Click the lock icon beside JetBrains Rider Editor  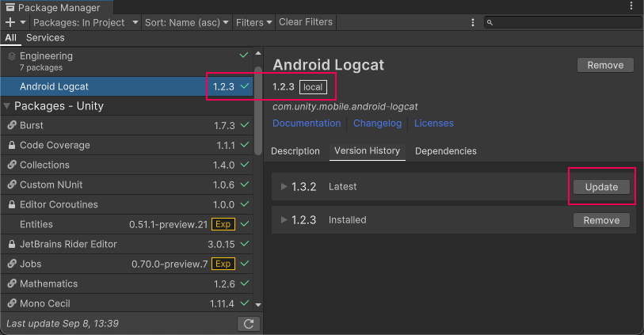click(x=12, y=244)
